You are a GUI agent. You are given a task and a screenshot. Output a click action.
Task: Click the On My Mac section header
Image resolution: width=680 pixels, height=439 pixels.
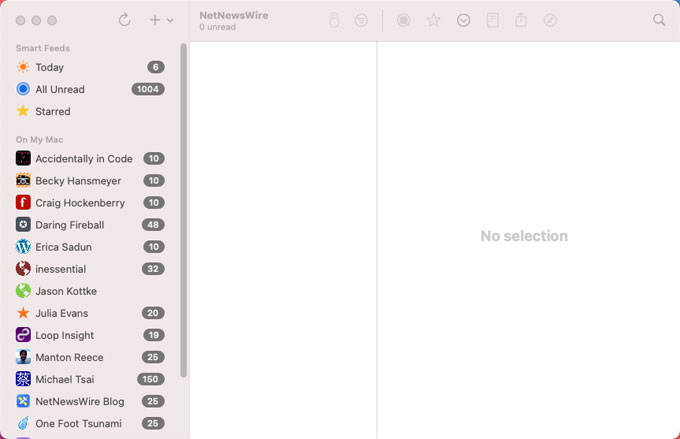(40, 139)
